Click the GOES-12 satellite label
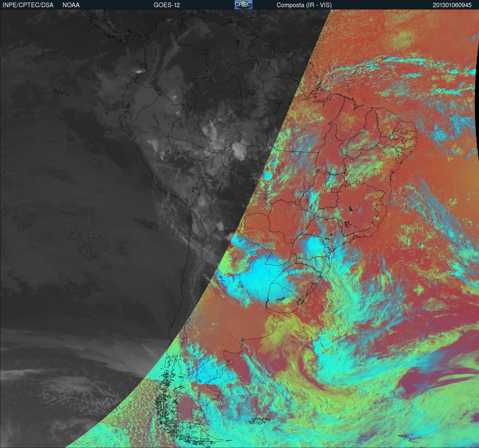The image size is (479, 448). coord(166,5)
